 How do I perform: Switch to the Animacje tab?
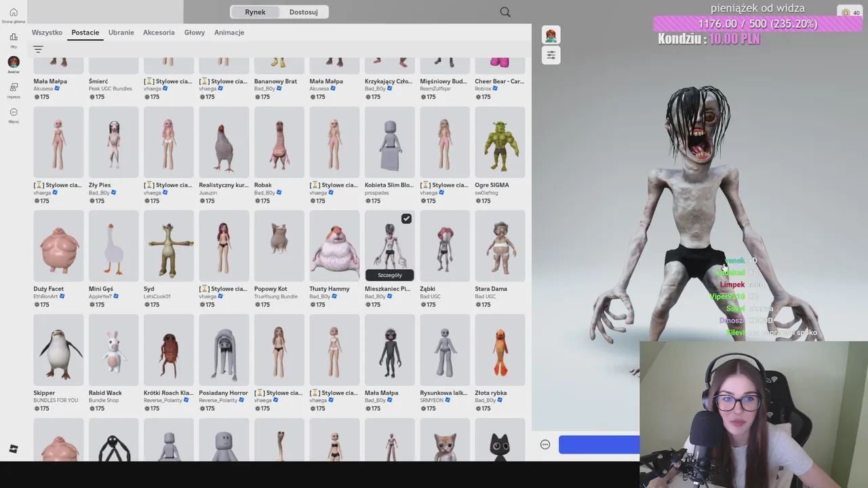pos(229,33)
